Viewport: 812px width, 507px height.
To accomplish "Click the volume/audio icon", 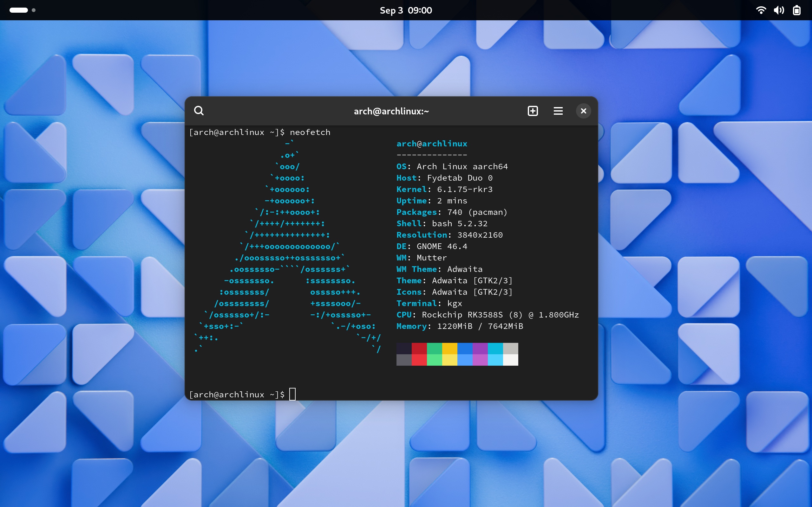I will click(777, 10).
